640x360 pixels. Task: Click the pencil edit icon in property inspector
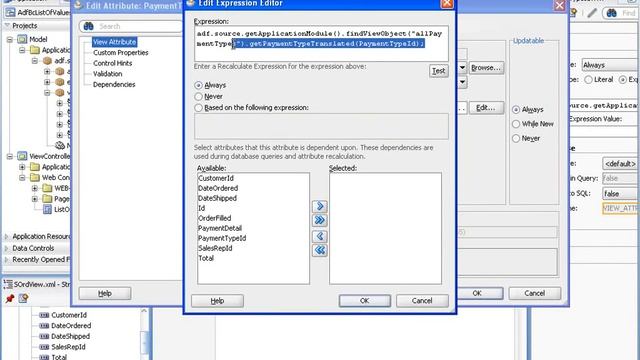[592, 13]
